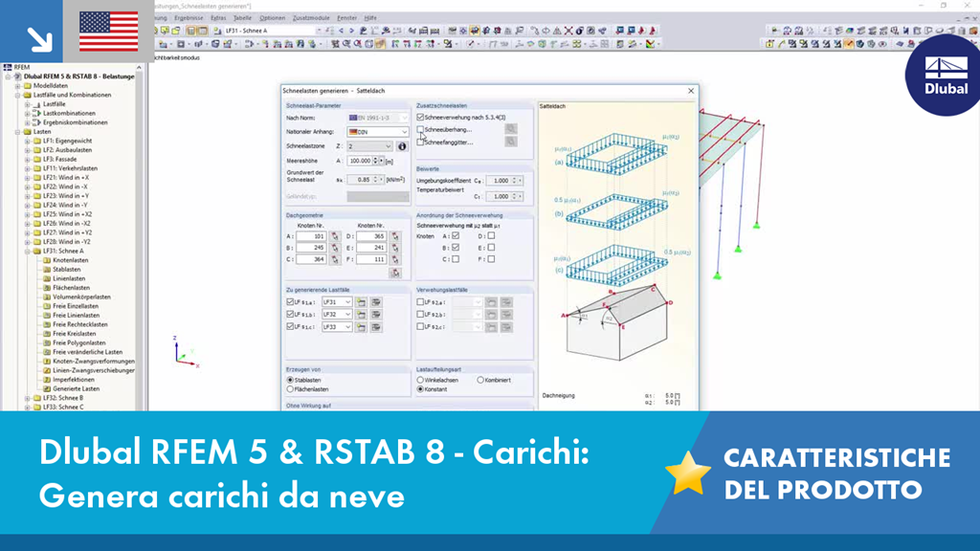Open the Extras menu

(x=218, y=18)
